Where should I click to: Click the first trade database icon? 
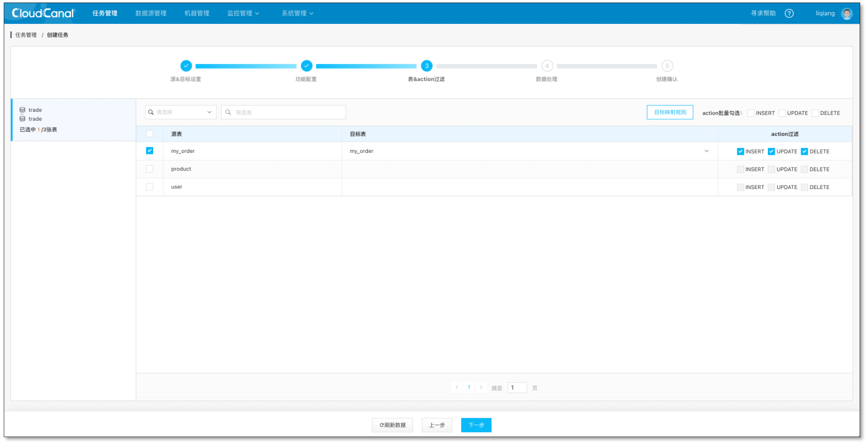click(23, 110)
